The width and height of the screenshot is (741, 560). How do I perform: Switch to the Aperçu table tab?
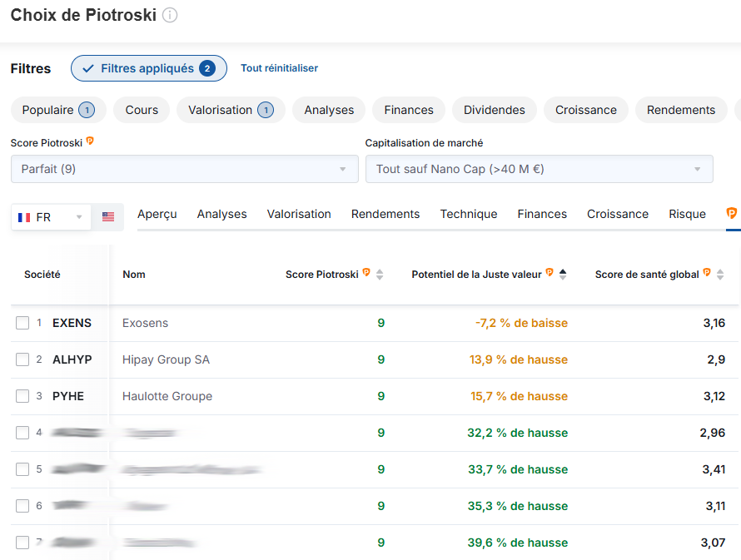tap(157, 214)
